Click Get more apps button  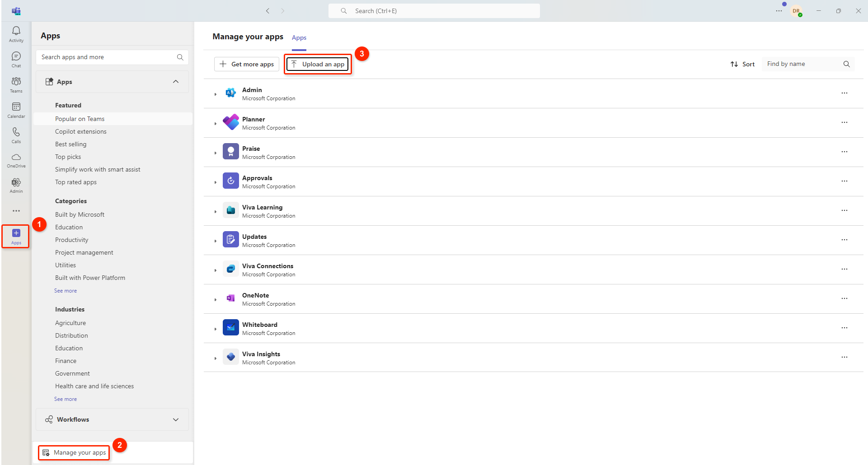247,64
